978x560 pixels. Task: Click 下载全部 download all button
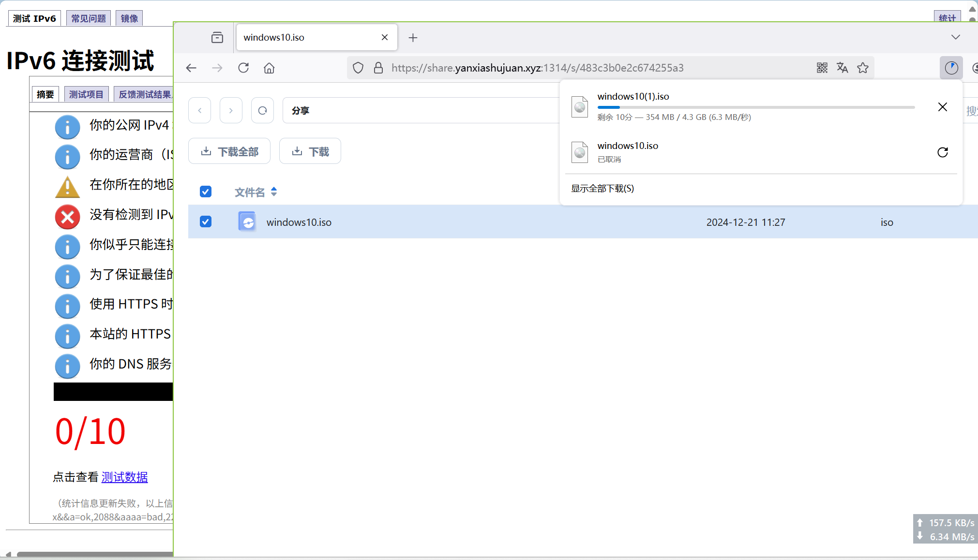pos(229,151)
